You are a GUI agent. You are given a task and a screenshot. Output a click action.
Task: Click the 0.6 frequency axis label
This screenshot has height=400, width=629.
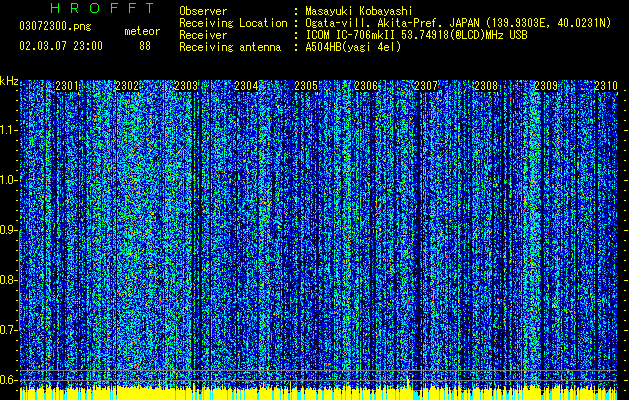pos(9,380)
